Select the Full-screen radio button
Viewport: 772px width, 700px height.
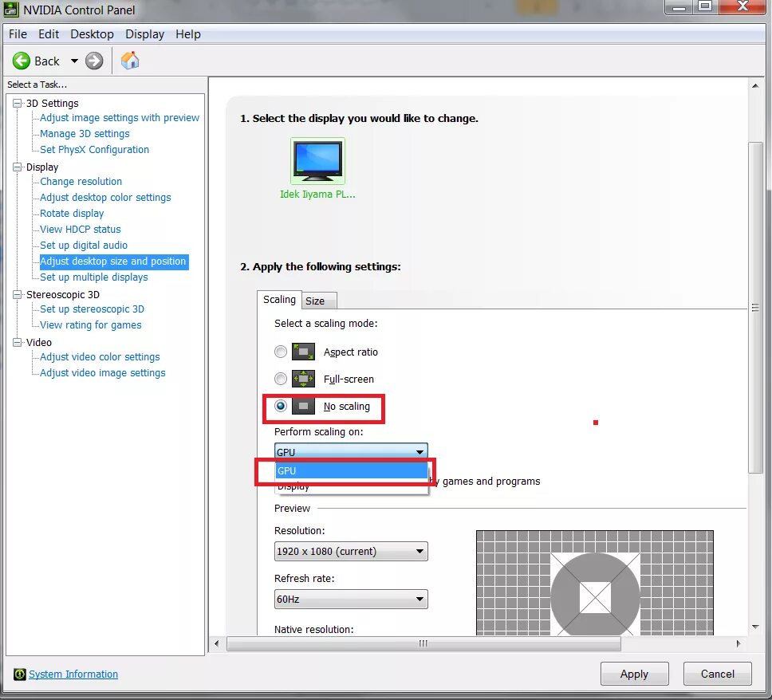click(x=281, y=379)
